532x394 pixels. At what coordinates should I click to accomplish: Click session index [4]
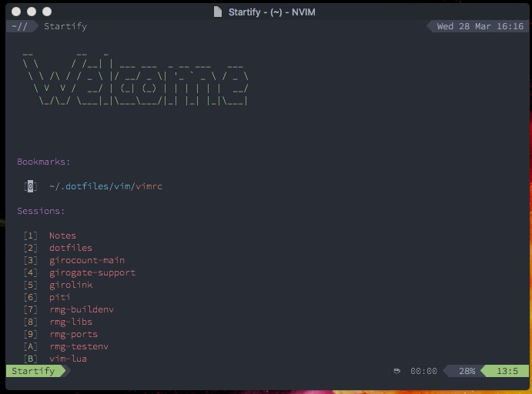coord(30,272)
